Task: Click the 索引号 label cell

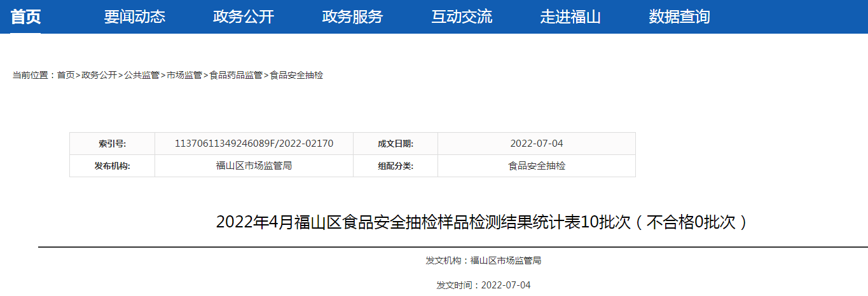Action: [112, 144]
